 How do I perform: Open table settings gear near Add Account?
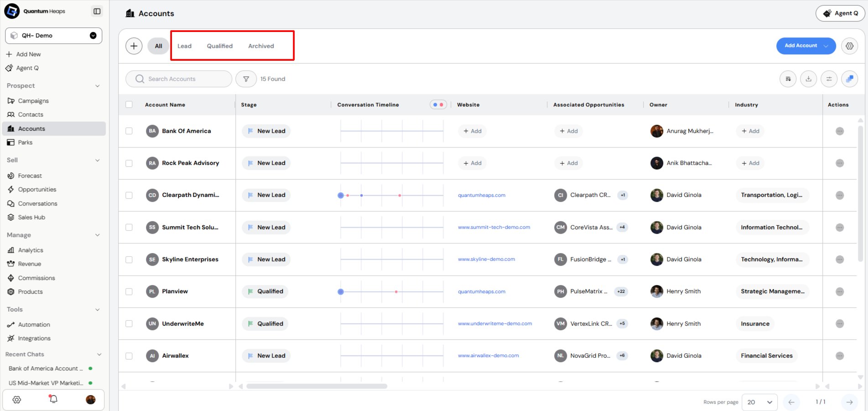pyautogui.click(x=849, y=46)
